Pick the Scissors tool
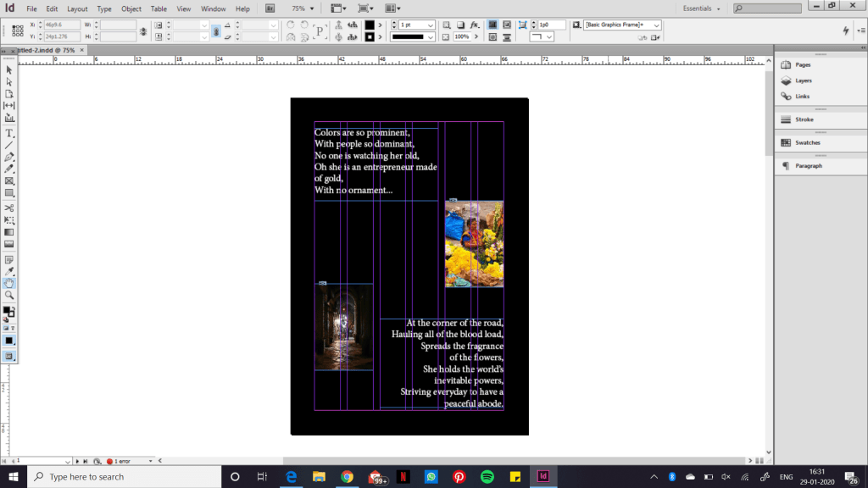The image size is (868, 488). click(x=9, y=208)
